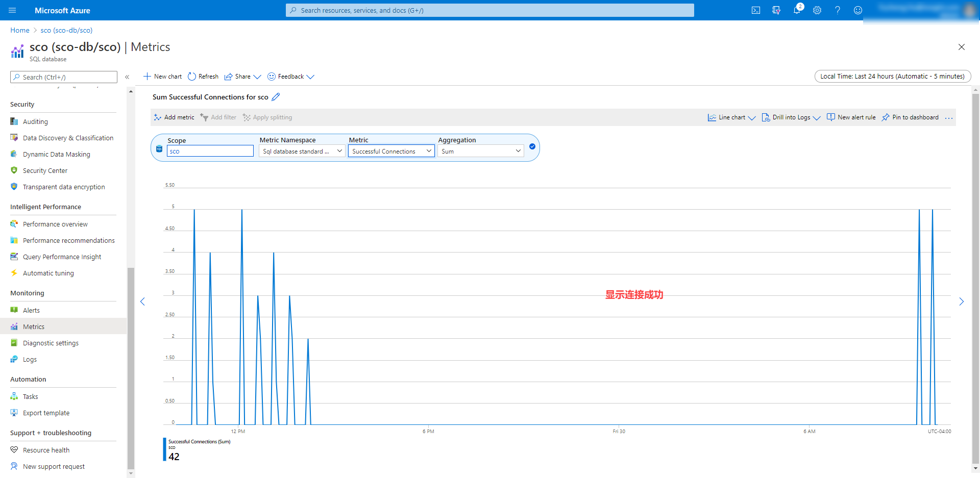Viewport: 980px width, 478px height.
Task: Click the Performance recommendations icon
Action: pyautogui.click(x=14, y=240)
